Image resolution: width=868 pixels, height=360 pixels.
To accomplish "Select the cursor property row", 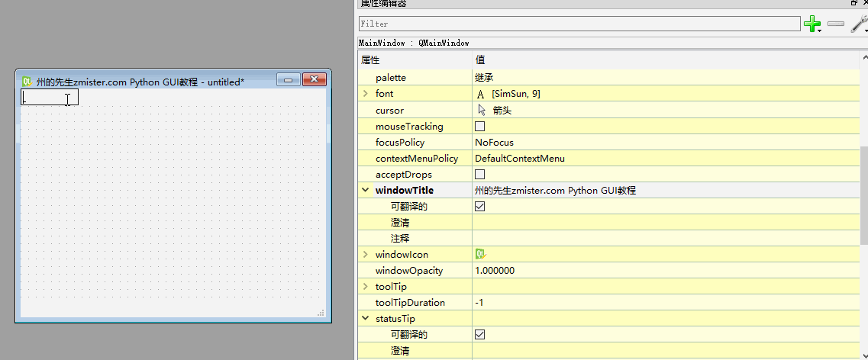I will pyautogui.click(x=609, y=110).
